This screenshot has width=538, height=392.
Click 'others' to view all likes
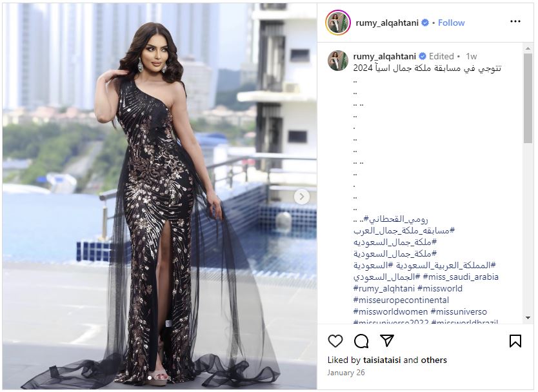433,360
